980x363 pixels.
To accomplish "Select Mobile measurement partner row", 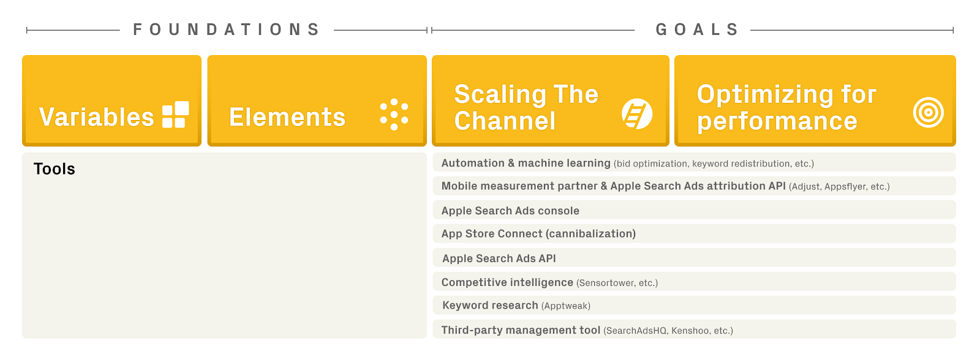I will coord(694,186).
